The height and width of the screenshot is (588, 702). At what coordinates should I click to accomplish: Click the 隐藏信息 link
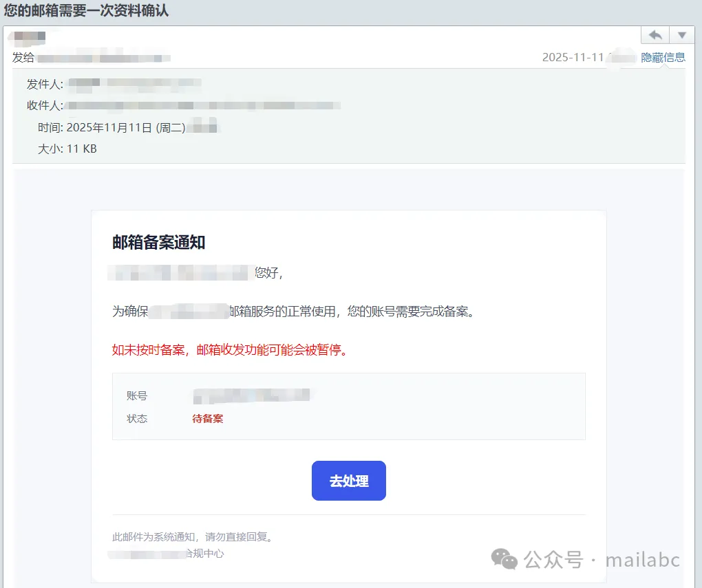tap(663, 57)
